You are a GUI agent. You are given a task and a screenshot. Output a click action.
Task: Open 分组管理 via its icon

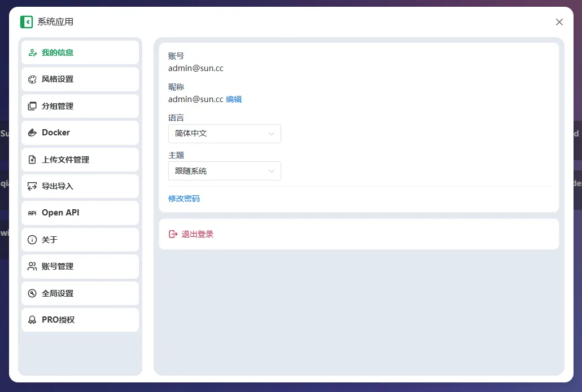[33, 106]
